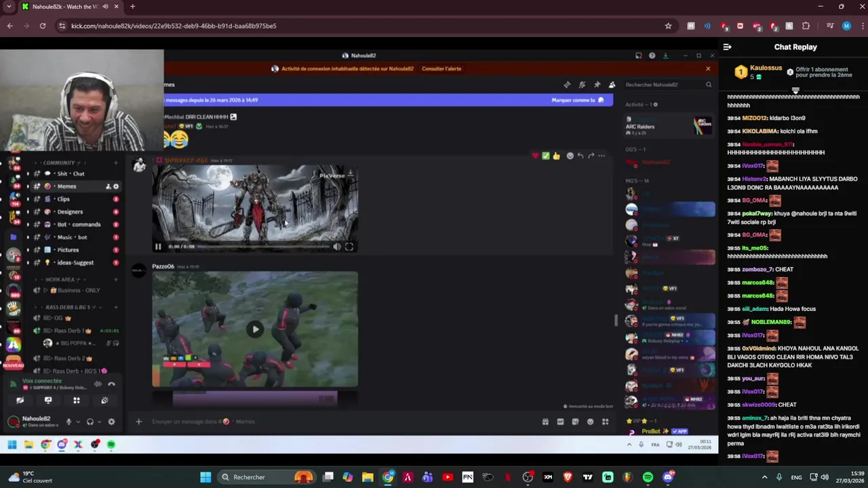Viewport: 868px width, 488px height.
Task: Toggle member list in Discord header
Action: (612, 85)
